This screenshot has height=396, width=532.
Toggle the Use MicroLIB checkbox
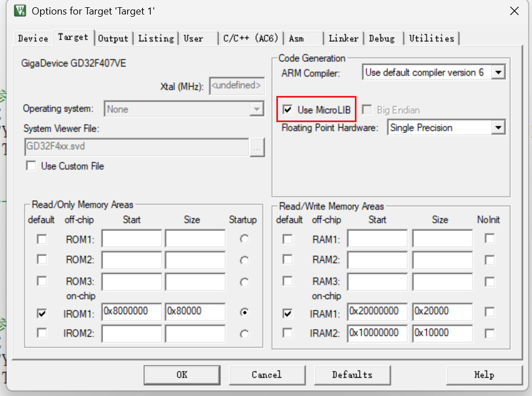(x=287, y=110)
